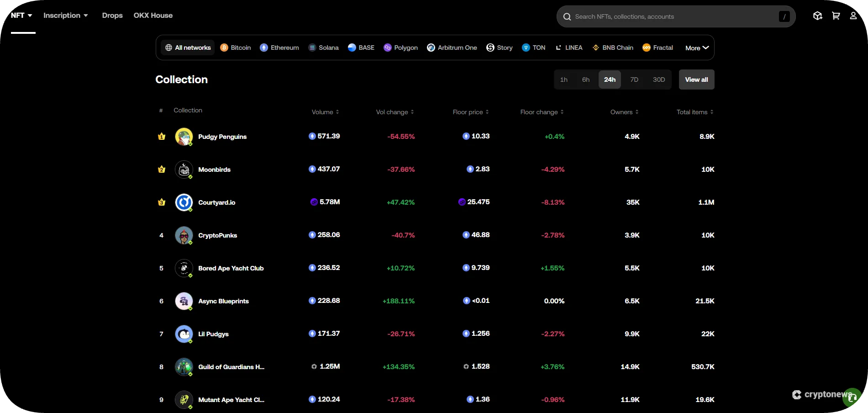This screenshot has width=868, height=413.
Task: Open the Drops menu item
Action: (112, 15)
